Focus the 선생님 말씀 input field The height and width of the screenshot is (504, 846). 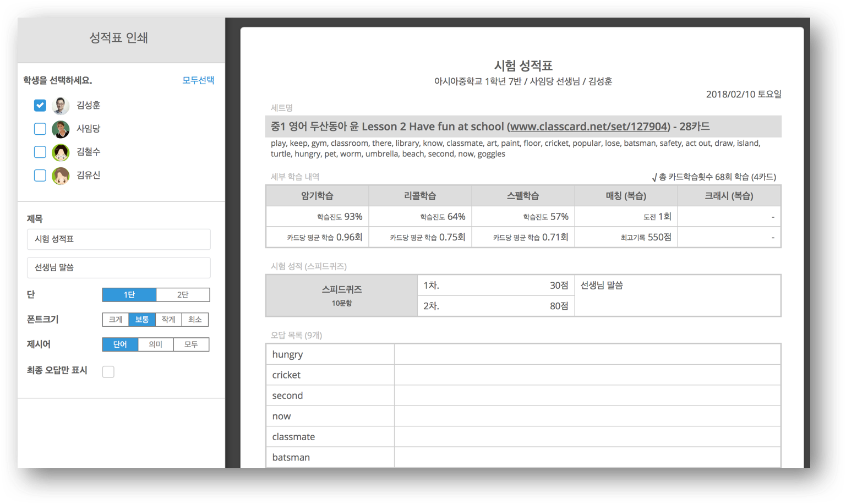(119, 268)
